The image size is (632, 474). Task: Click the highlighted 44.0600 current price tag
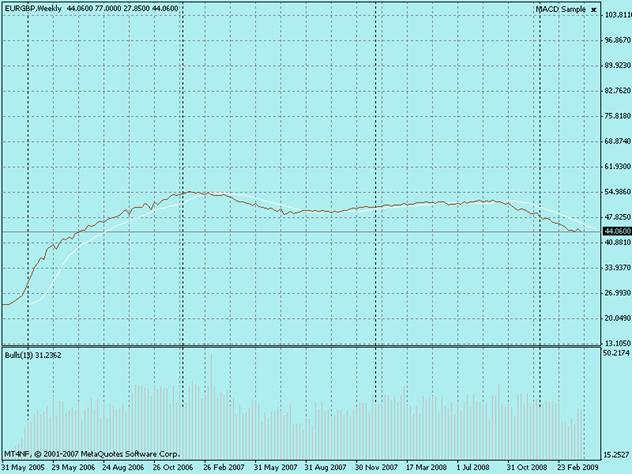(614, 231)
